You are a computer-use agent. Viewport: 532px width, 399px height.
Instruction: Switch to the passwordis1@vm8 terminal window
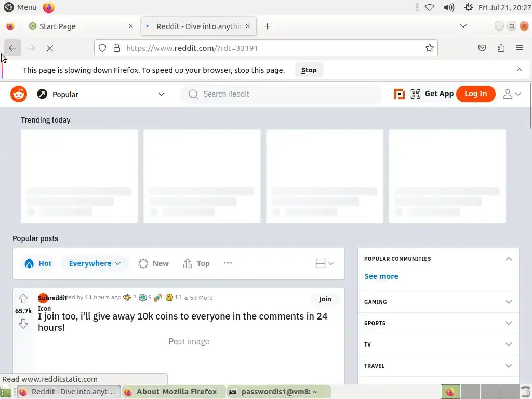point(278,392)
